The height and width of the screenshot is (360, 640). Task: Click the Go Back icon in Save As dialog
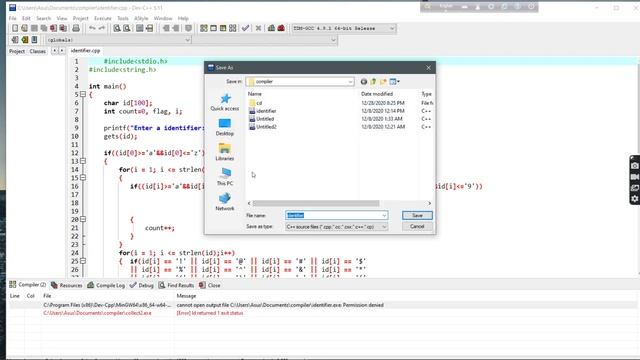[364, 82]
